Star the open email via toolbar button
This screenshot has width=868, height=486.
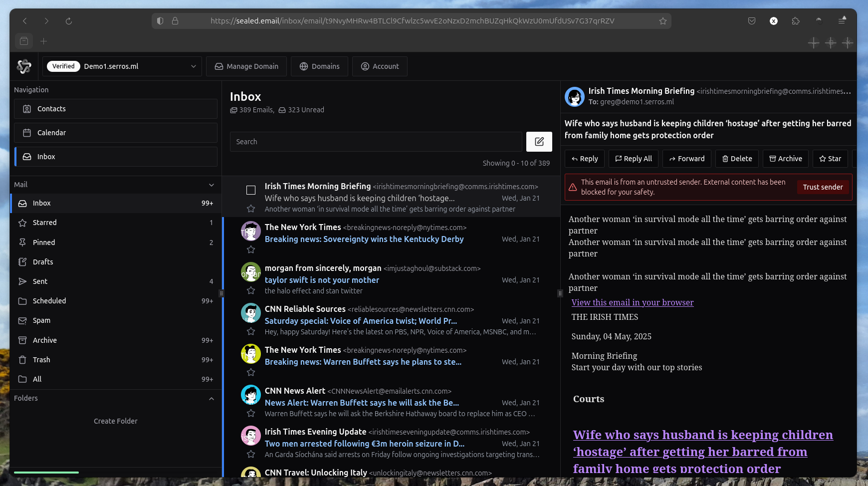[830, 159]
